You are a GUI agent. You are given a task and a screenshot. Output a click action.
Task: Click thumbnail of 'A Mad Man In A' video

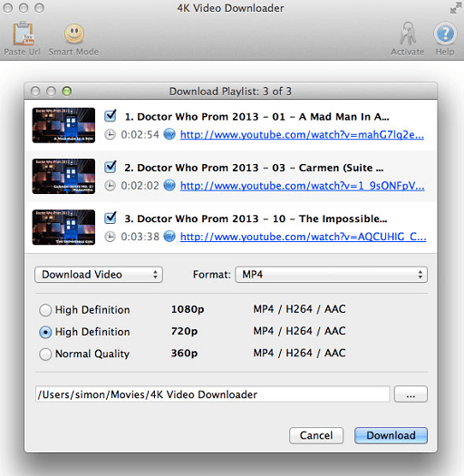(63, 125)
